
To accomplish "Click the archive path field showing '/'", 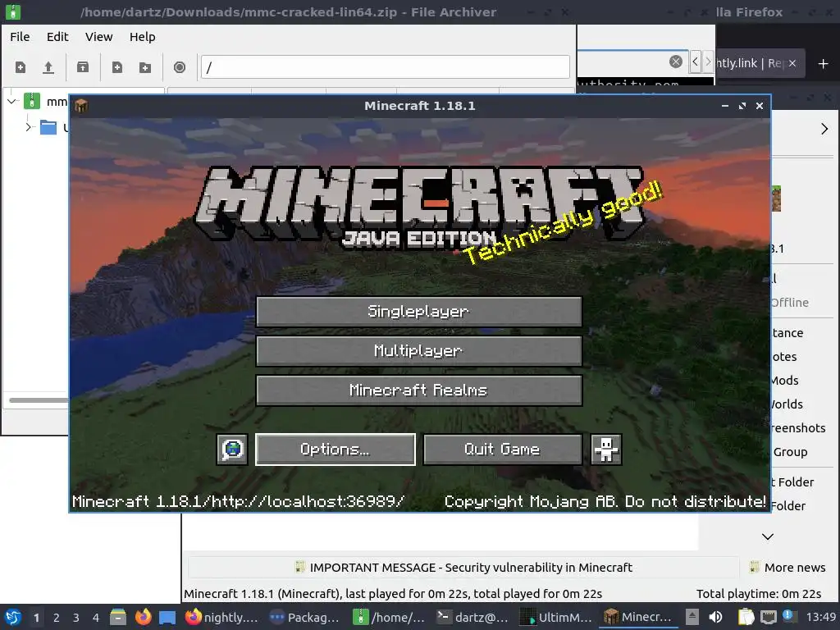I will coord(386,67).
